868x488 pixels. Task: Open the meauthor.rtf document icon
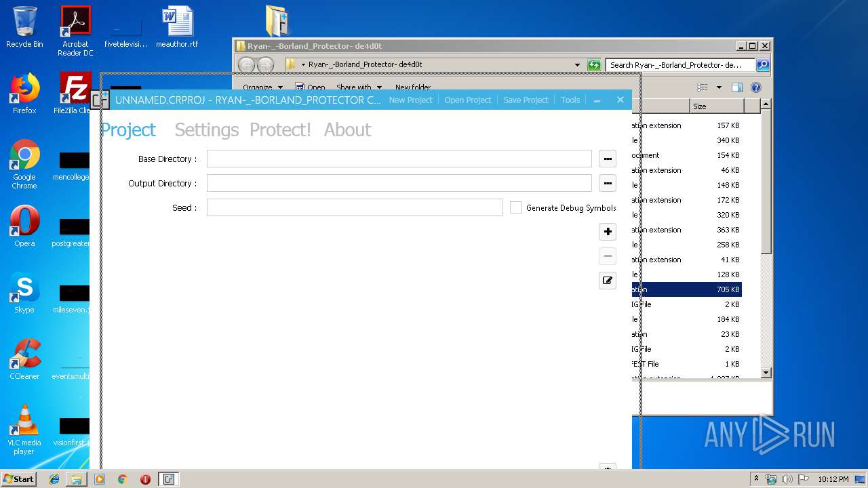click(177, 28)
